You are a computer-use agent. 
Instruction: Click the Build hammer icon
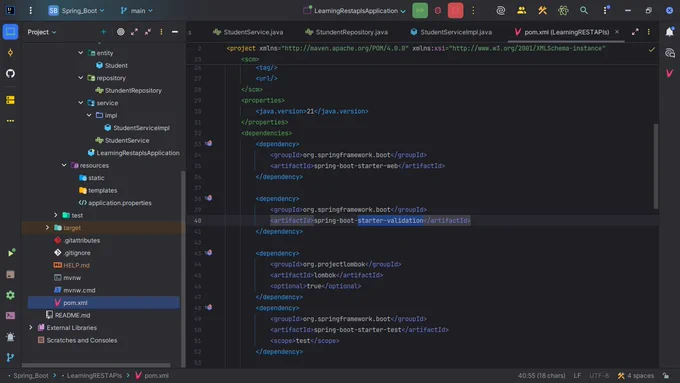[542, 10]
